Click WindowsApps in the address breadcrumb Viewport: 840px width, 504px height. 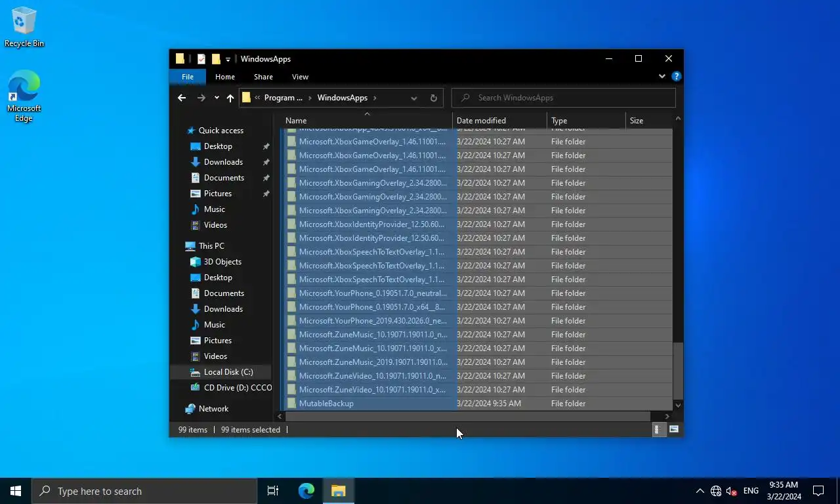343,98
